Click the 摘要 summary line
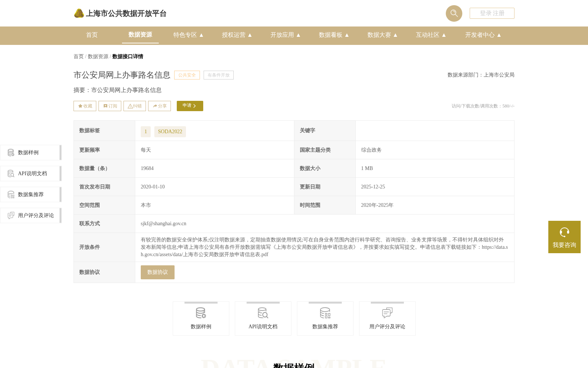This screenshot has width=588, height=368. [x=118, y=90]
